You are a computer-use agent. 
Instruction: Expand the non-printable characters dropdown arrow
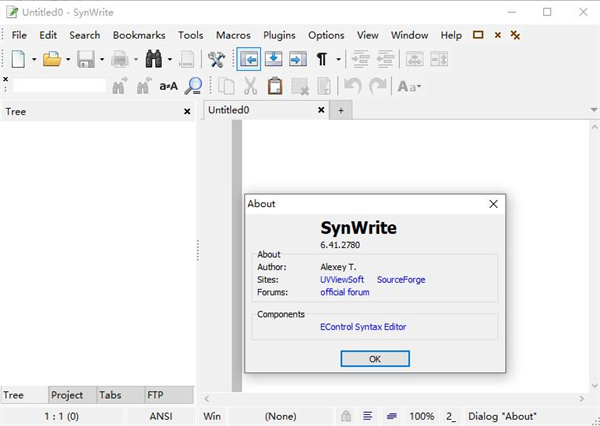coord(338,60)
